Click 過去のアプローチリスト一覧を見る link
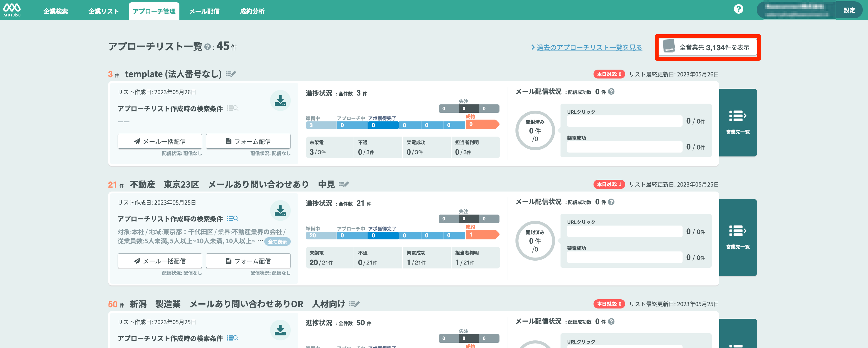Image resolution: width=868 pixels, height=348 pixels. (589, 47)
